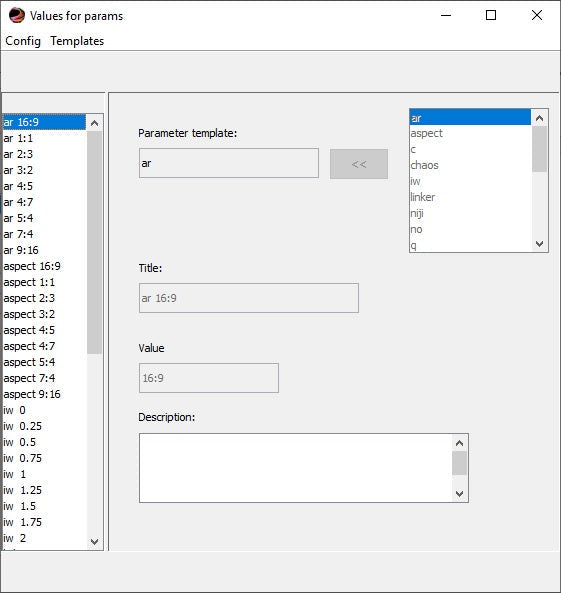
Task: Select 'aspect' in the template list
Action: [471, 133]
